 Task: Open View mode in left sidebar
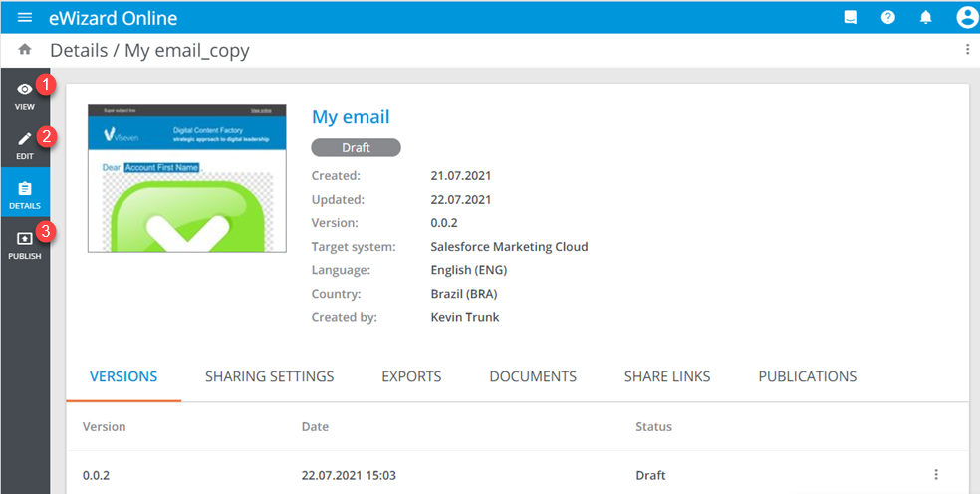click(25, 94)
